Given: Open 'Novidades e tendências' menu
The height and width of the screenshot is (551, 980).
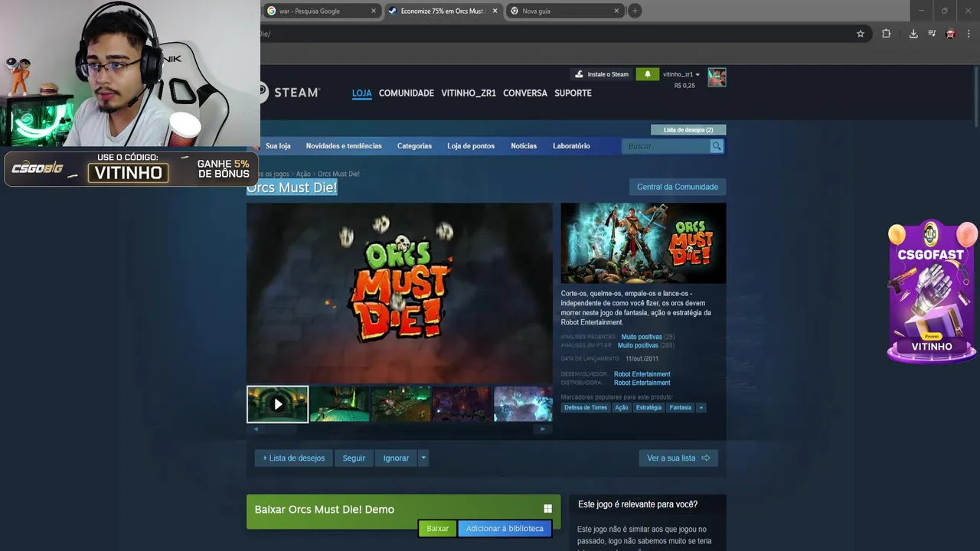Looking at the screenshot, I should coord(344,146).
